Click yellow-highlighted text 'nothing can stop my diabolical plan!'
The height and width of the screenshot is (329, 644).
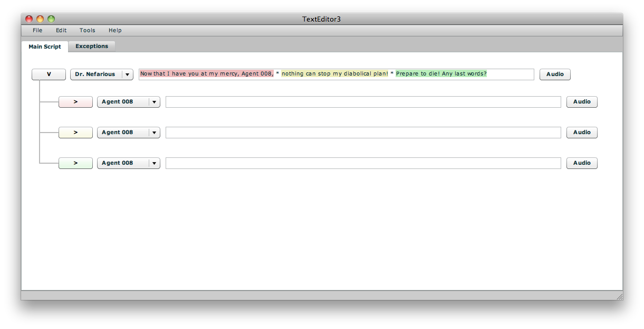[x=335, y=74]
